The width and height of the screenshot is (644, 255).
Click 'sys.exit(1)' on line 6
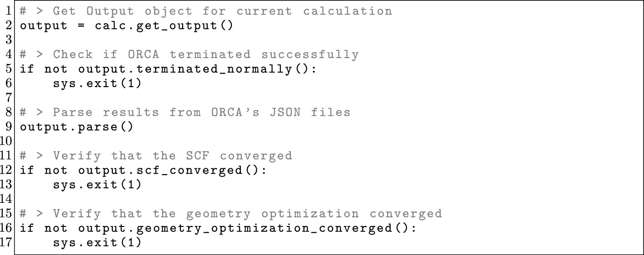tap(97, 84)
